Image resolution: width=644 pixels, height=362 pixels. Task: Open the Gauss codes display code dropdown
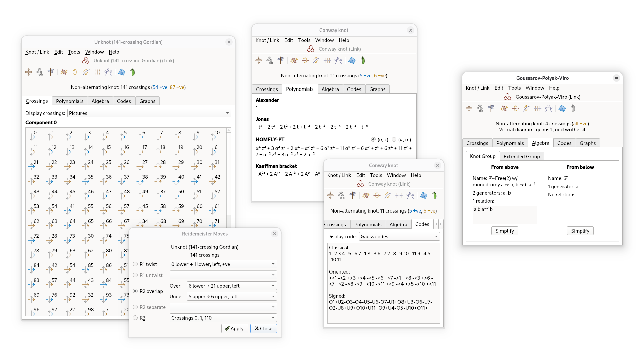point(399,237)
